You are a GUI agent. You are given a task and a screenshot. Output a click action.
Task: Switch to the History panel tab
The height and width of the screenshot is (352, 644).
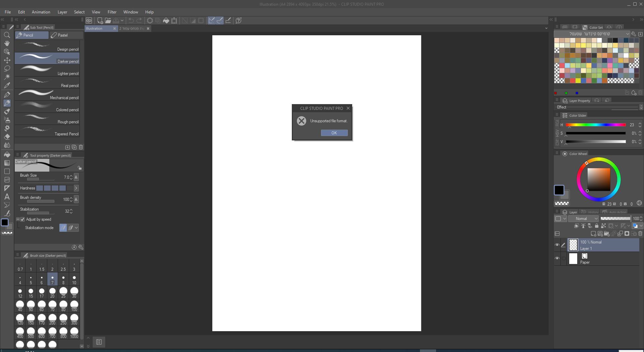(590, 212)
